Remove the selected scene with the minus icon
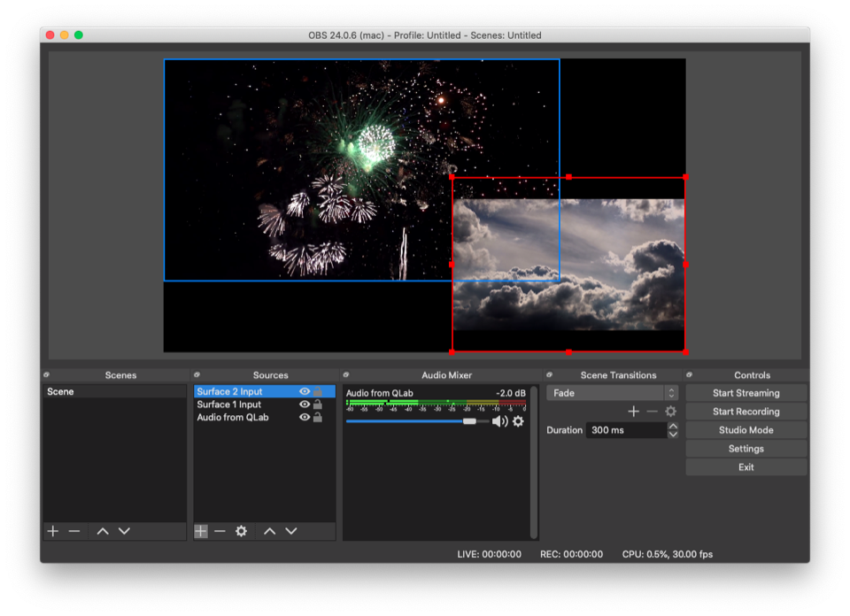Image resolution: width=850 pixels, height=616 pixels. pyautogui.click(x=74, y=531)
